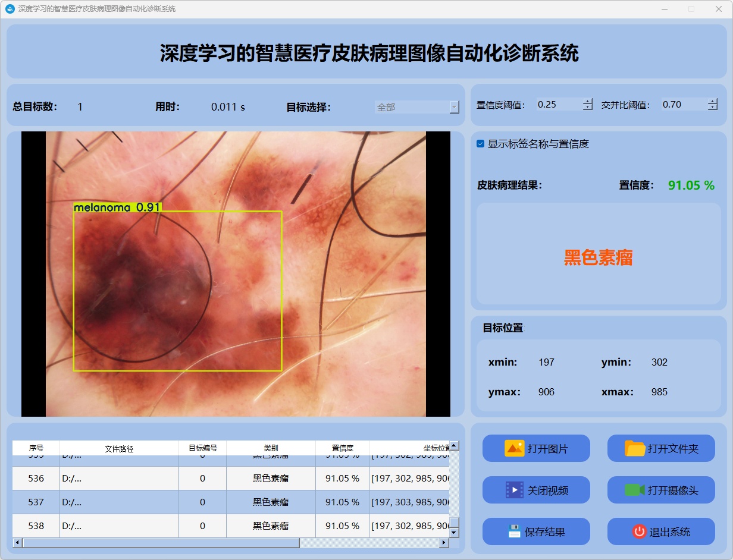The image size is (733, 560).
Task: Click the red power icon to exit system
Action: (x=639, y=531)
